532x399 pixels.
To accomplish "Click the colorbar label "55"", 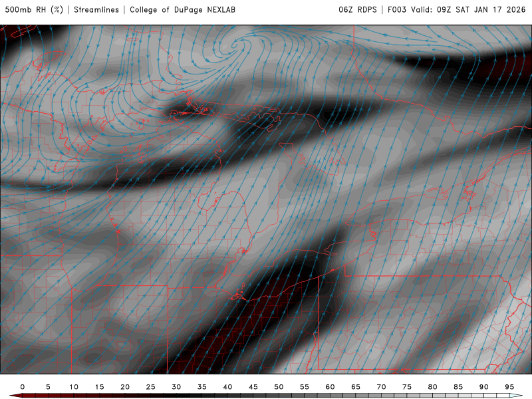I will (x=305, y=387).
